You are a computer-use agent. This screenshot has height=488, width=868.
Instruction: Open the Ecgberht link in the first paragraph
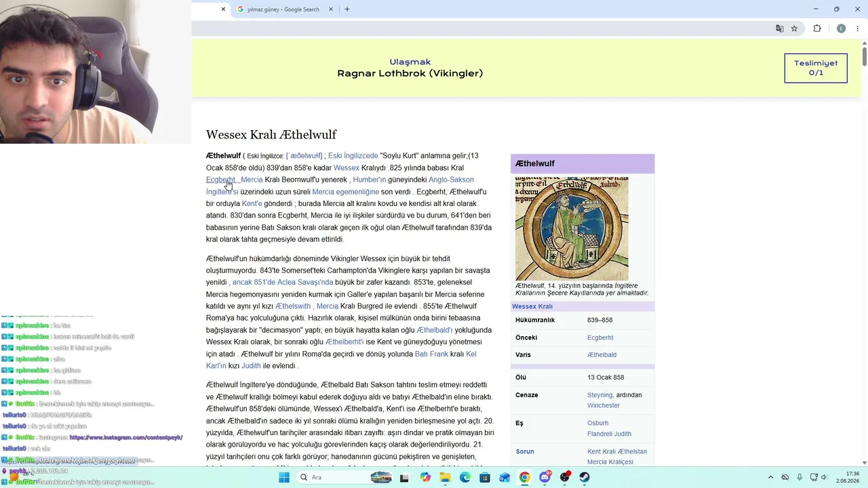220,180
